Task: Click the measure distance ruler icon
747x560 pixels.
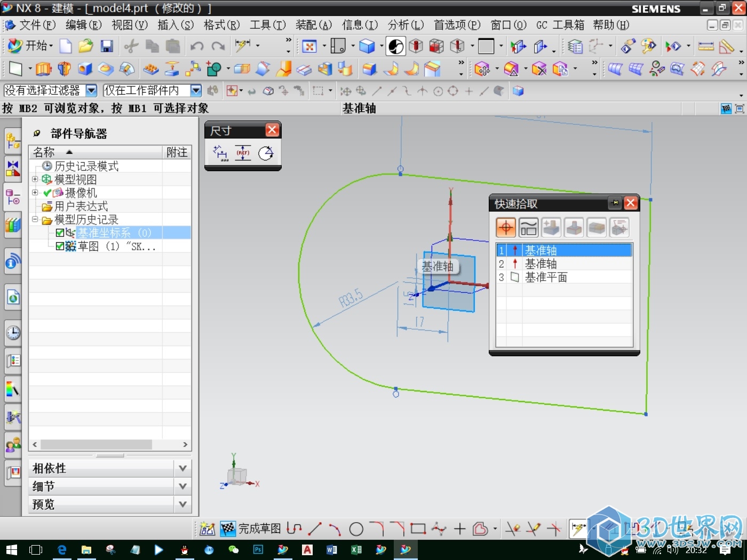Action: coord(706,46)
